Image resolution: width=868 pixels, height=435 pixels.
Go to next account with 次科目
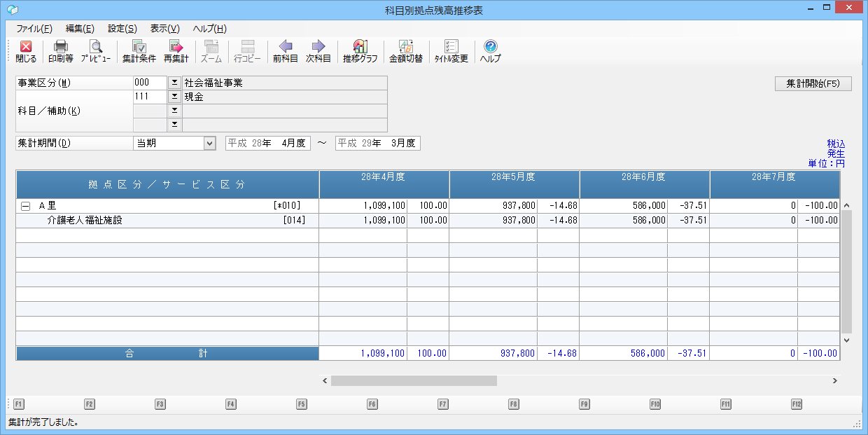318,51
